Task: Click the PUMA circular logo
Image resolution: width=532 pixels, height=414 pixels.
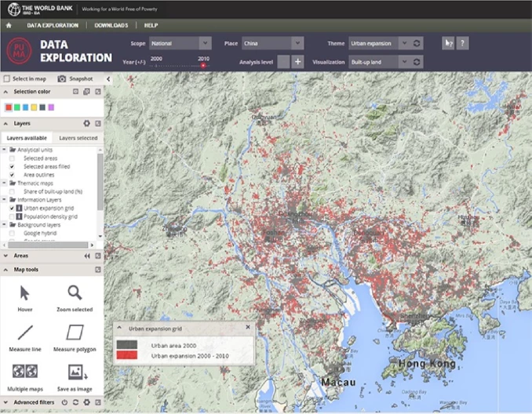Action: click(19, 51)
